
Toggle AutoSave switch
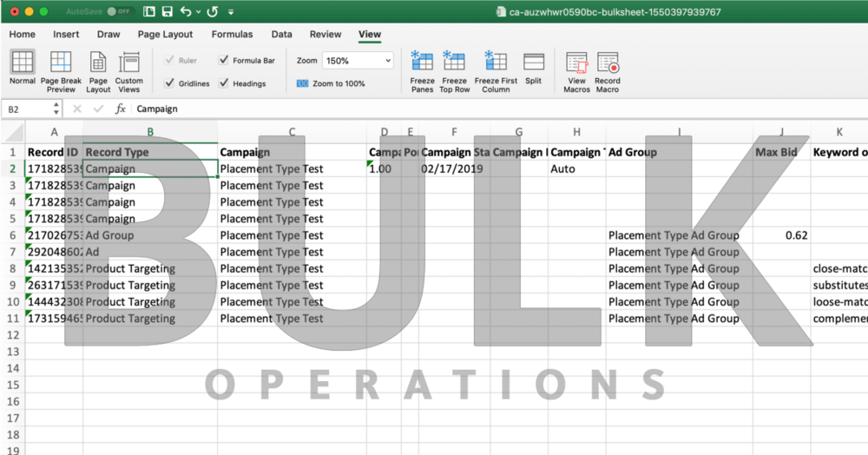[118, 11]
